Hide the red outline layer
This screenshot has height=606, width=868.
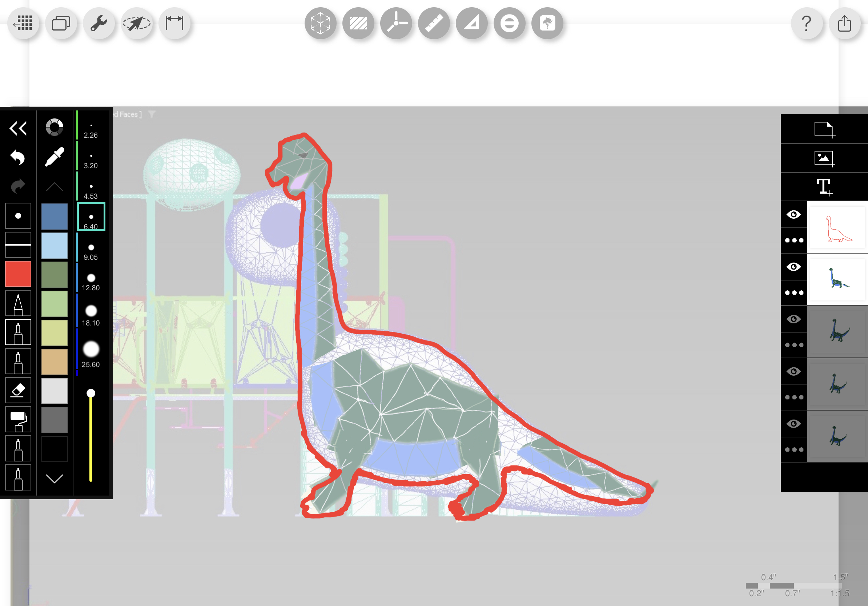(x=793, y=215)
